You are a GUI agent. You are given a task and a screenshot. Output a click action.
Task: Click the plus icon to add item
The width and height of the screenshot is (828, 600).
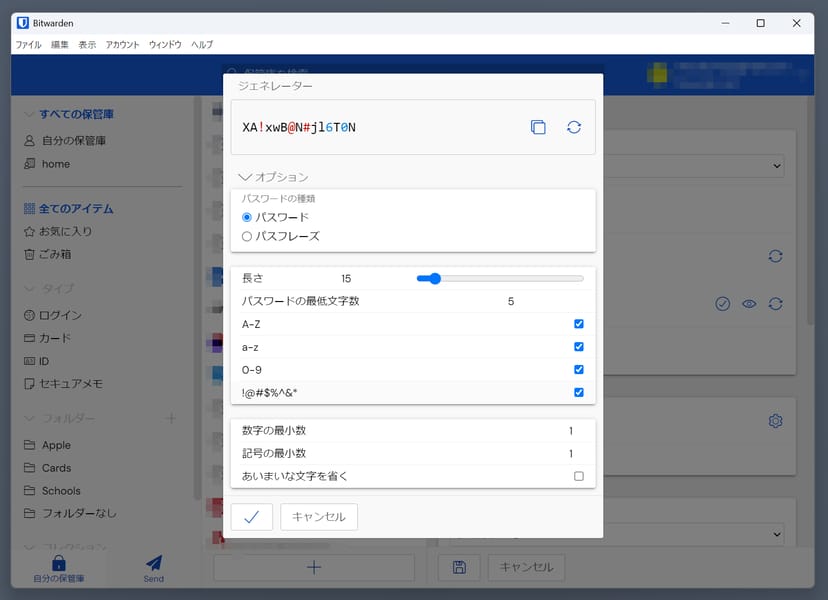click(x=313, y=567)
